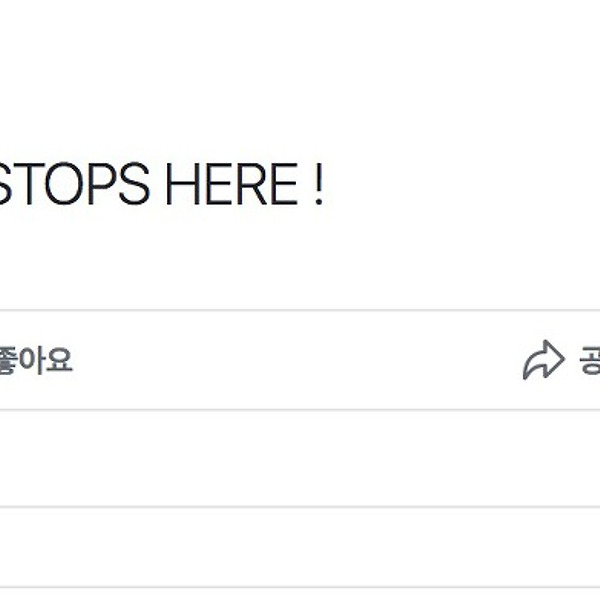Click the letter P in STOPS
The height and width of the screenshot is (600, 600).
[x=102, y=184]
